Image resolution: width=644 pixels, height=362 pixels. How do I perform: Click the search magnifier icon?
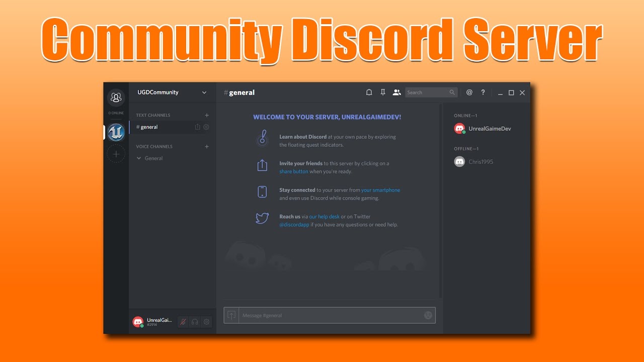coord(452,93)
